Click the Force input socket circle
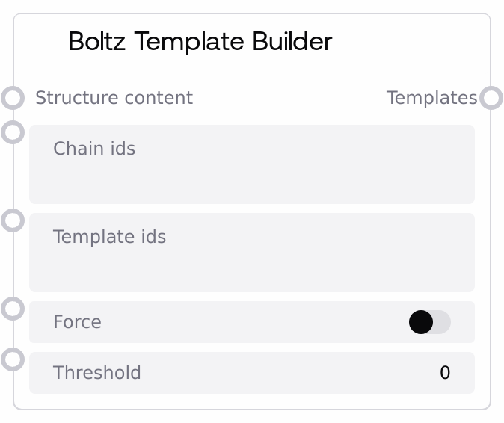The width and height of the screenshot is (504, 423). point(13,309)
